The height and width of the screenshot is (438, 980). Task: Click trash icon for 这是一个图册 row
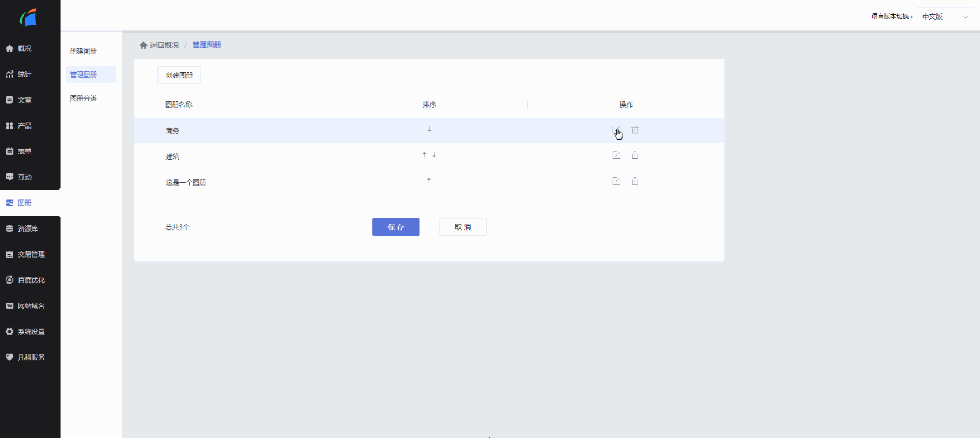(635, 181)
